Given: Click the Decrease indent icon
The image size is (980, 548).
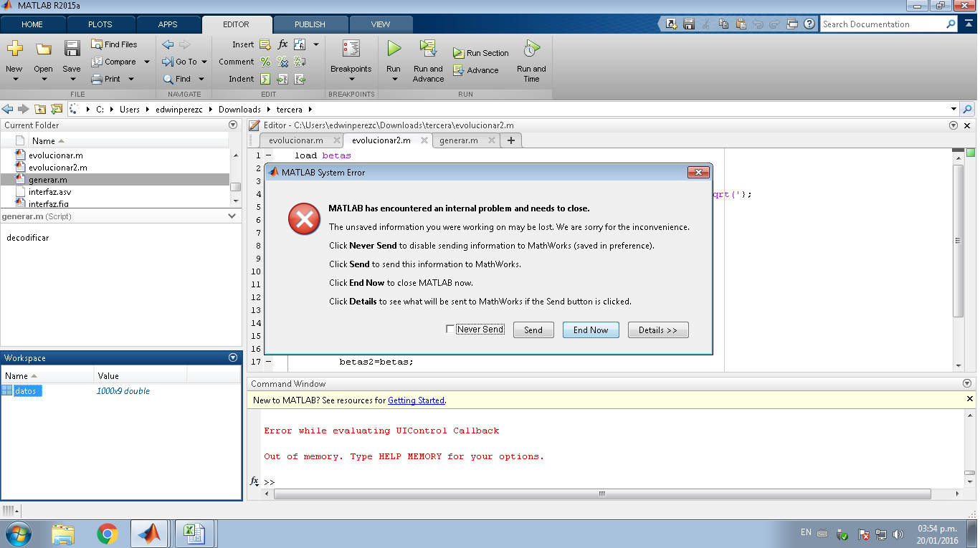Looking at the screenshot, I should [300, 79].
